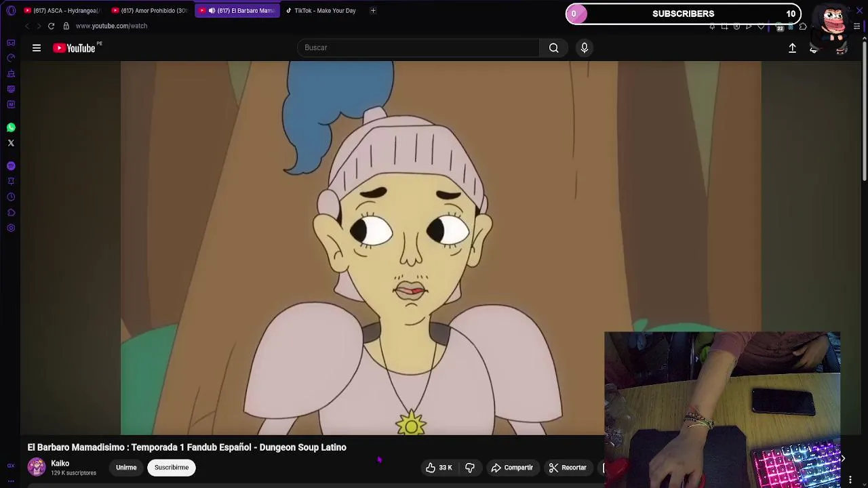Clip the video with Recortar

568,468
